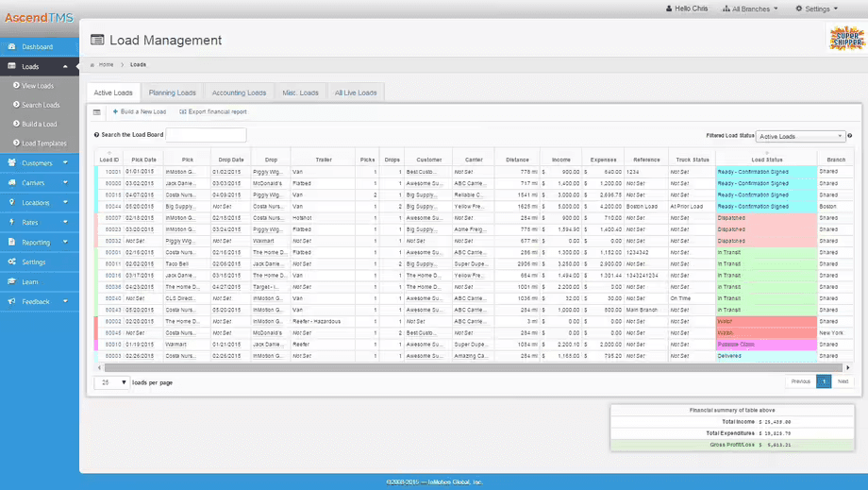Click the horizontal table scrollbar
Viewport: 868px width, 490px height.
point(474,367)
